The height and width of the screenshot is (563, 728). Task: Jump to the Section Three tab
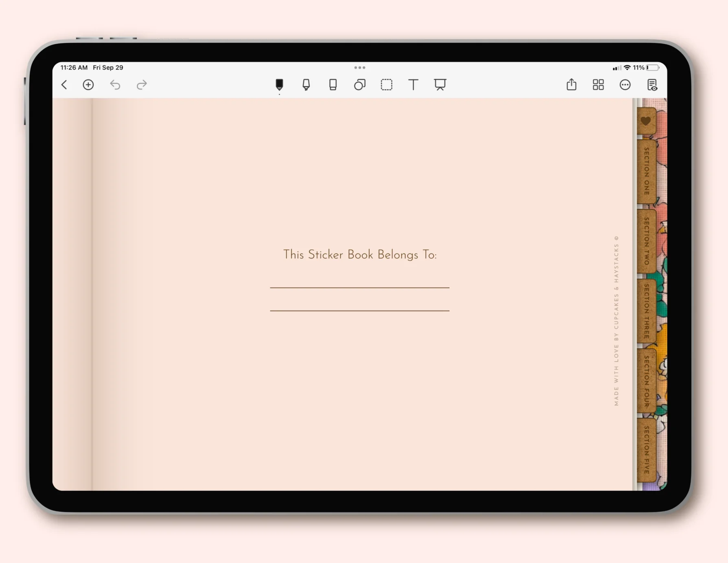[647, 311]
